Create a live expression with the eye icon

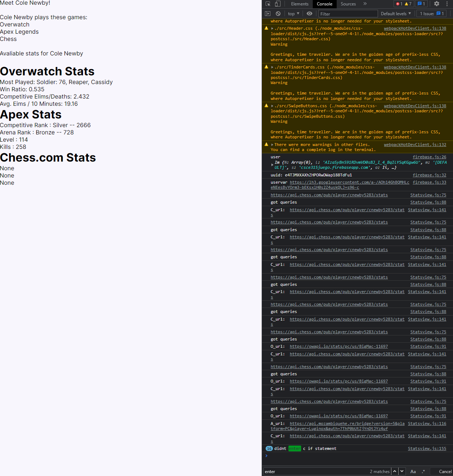[x=309, y=14]
